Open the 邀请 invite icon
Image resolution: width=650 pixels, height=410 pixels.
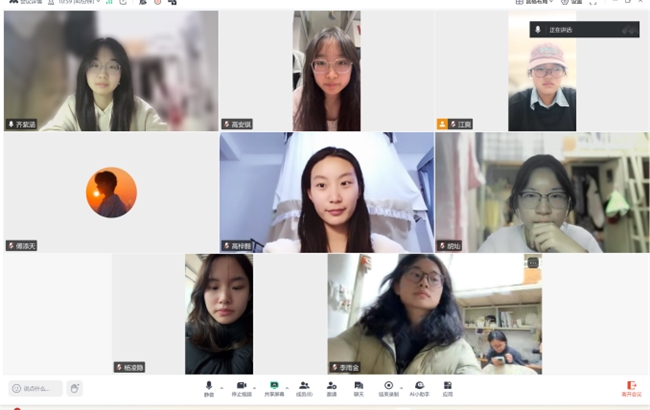(331, 387)
